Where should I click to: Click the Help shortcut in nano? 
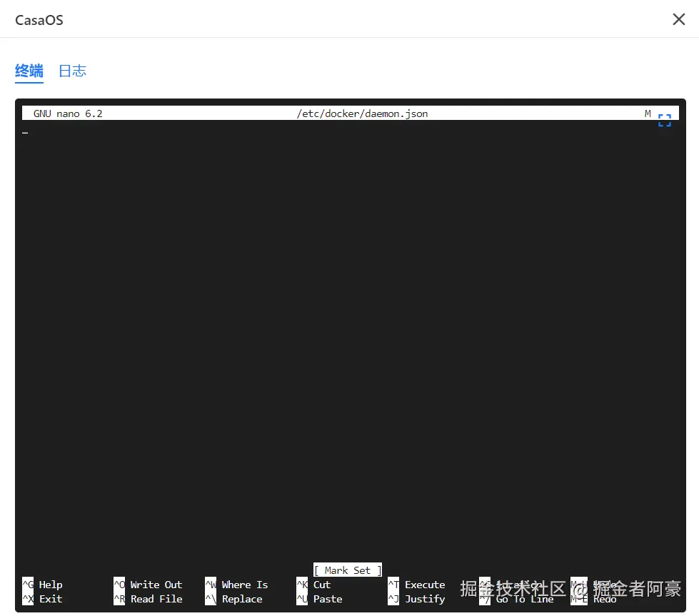(x=51, y=585)
